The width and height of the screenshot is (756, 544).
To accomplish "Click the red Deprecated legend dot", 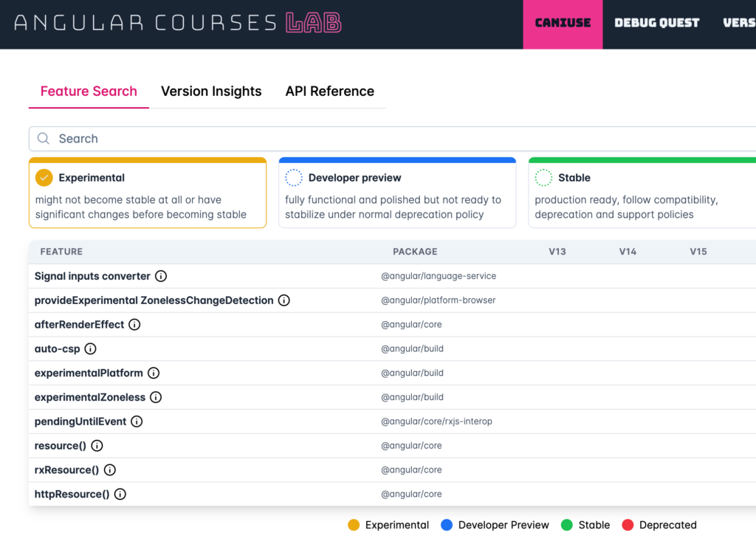I will point(628,526).
